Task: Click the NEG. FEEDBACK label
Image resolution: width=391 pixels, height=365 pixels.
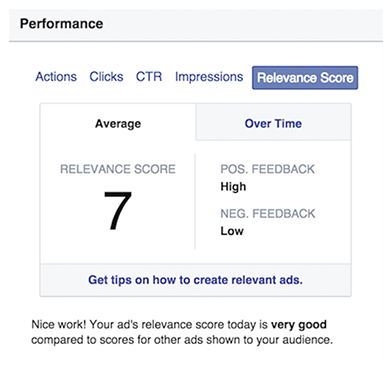Action: tap(268, 213)
